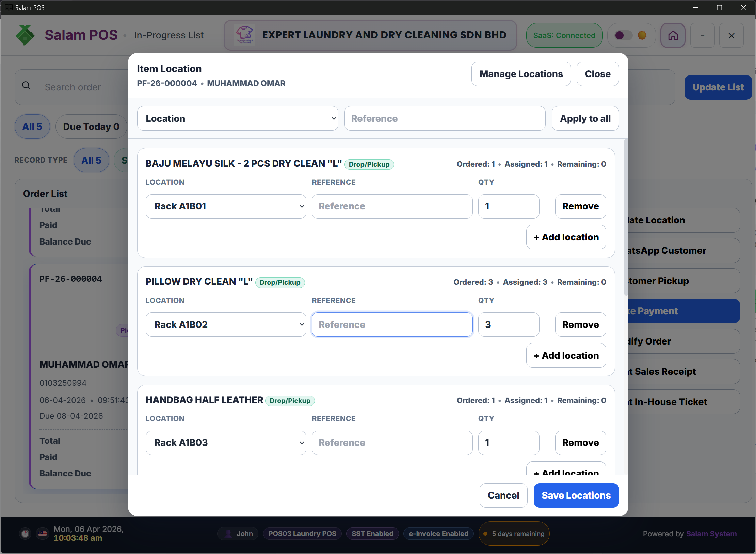This screenshot has width=756, height=554.
Task: Click the Print Sales Receipt button
Action: point(683,372)
